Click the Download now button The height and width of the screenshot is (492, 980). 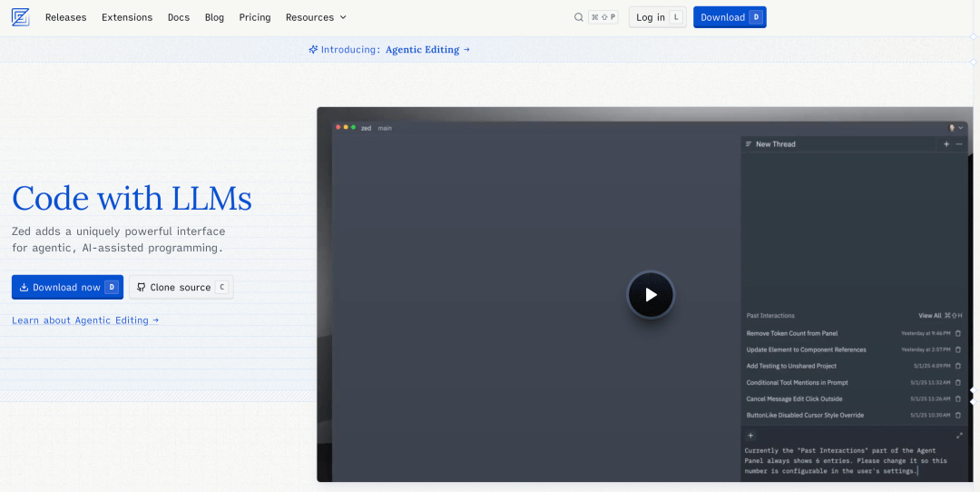67,288
